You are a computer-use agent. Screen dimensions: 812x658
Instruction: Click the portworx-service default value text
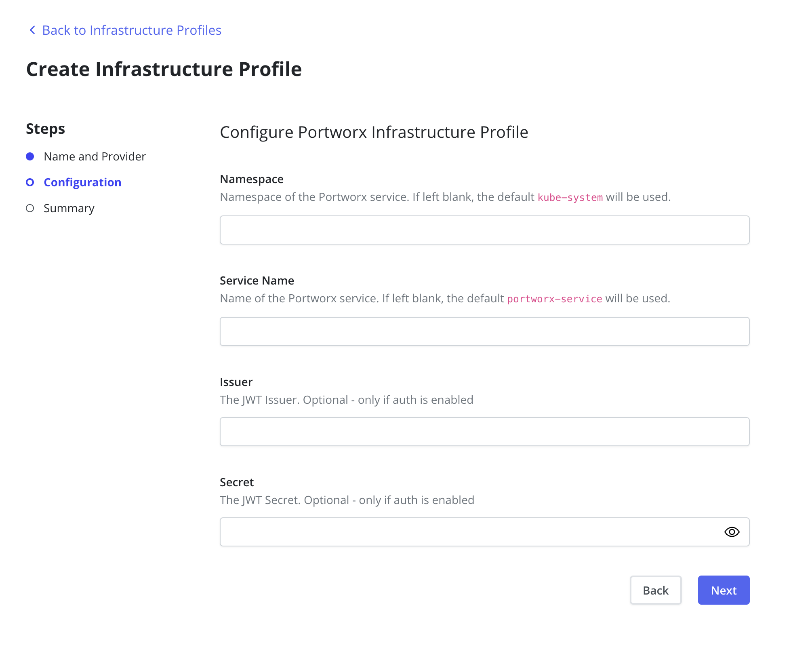click(555, 299)
